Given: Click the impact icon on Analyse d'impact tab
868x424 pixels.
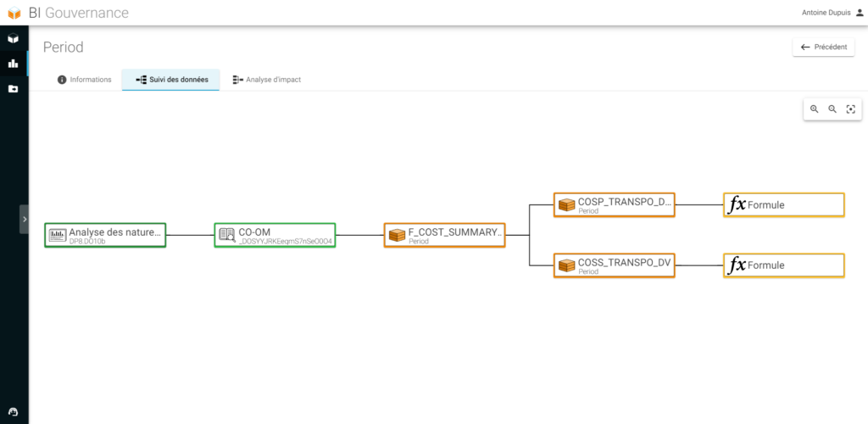Looking at the screenshot, I should pyautogui.click(x=238, y=80).
